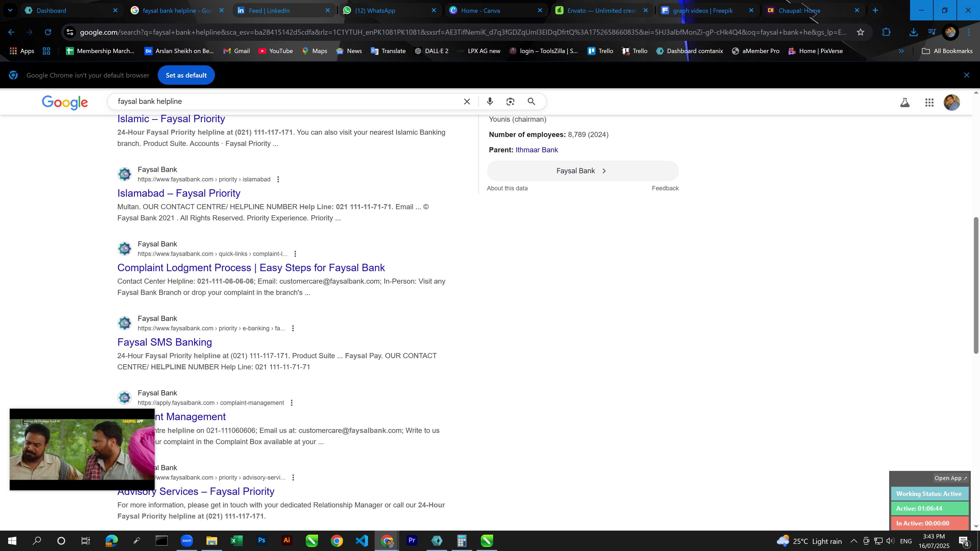980x551 pixels.
Task: Open DALL·E 2 bookmark
Action: (x=431, y=51)
